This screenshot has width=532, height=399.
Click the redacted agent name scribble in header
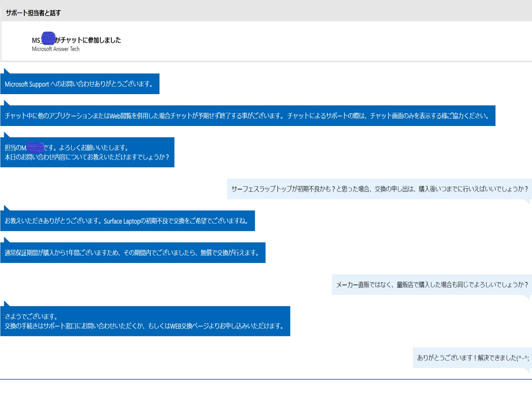(48, 38)
